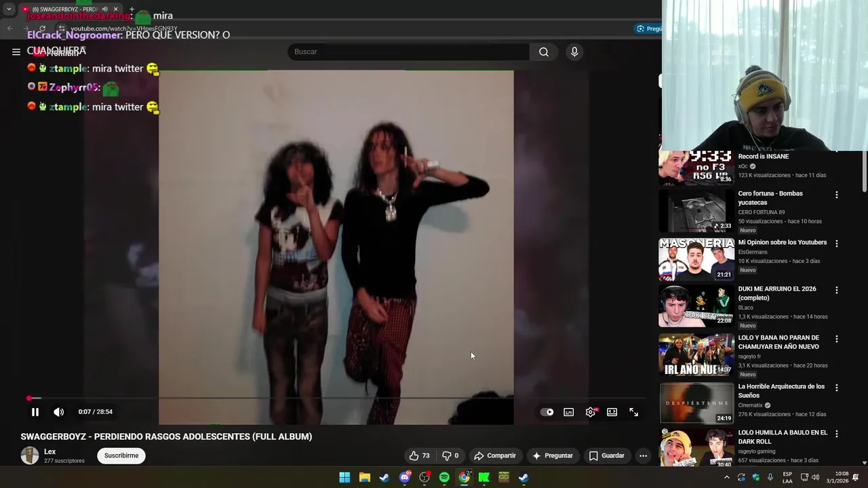The width and height of the screenshot is (868, 488).
Task: Toggle theater mode view
Action: pyautogui.click(x=612, y=412)
